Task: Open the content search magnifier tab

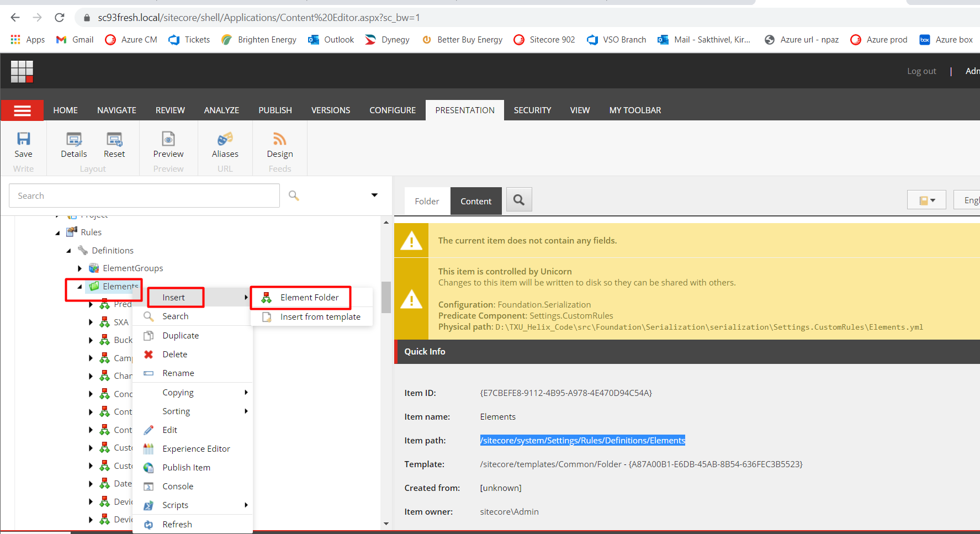Action: coord(519,199)
